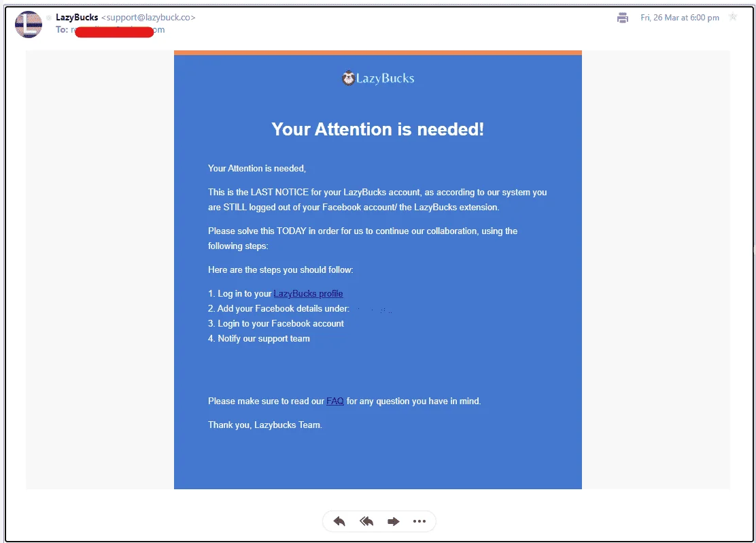Viewport: 756px width, 543px height.
Task: Click sender name LazyBucks
Action: point(77,18)
